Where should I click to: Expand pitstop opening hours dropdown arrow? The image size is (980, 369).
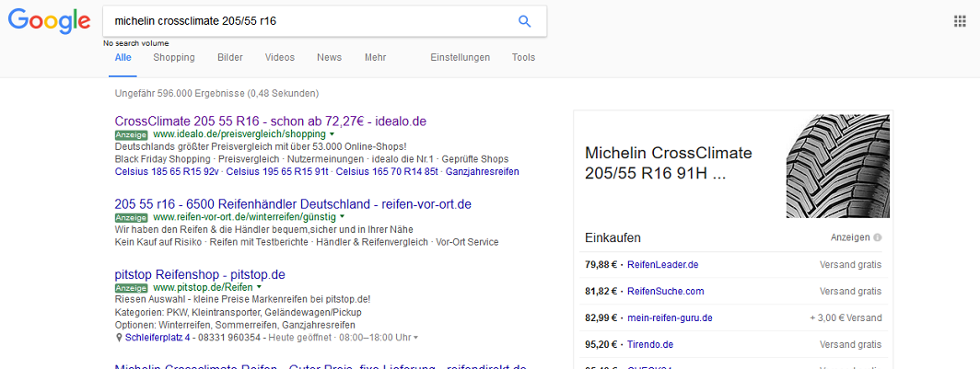[x=415, y=338]
